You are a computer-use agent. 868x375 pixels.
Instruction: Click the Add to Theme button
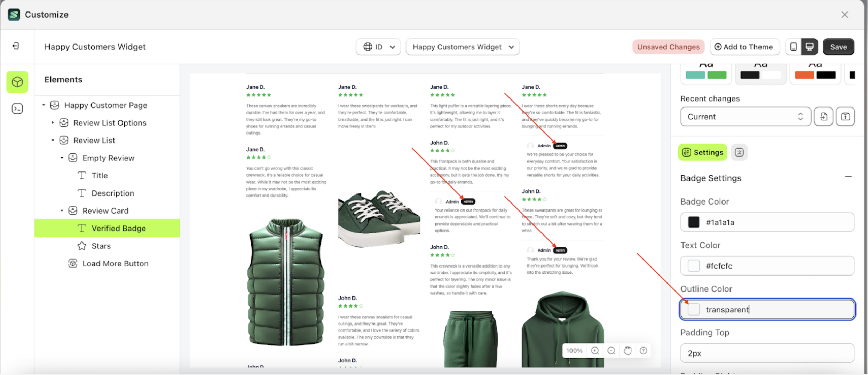tap(744, 47)
